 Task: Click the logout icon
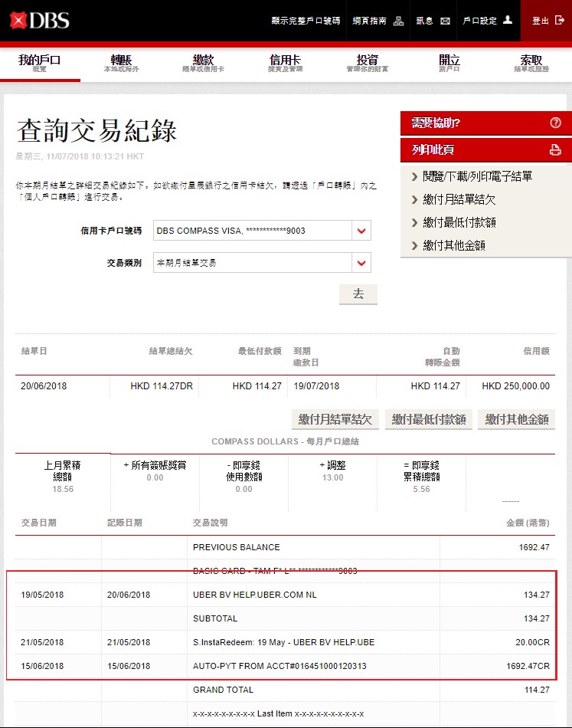[x=560, y=21]
